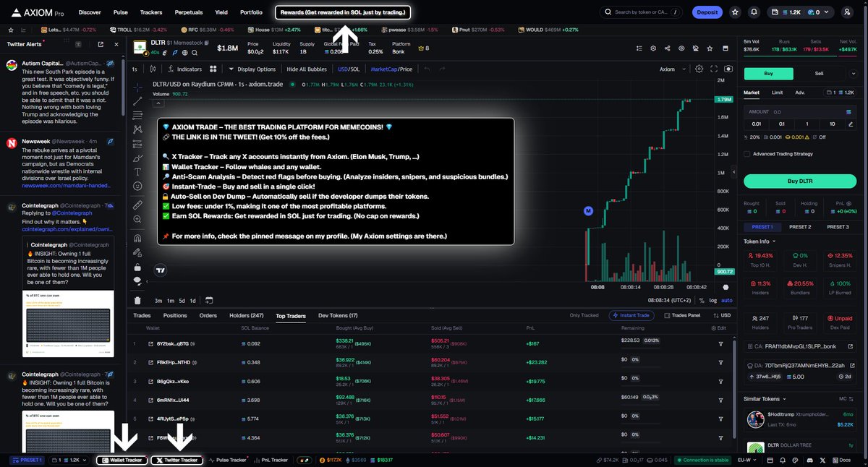Viewport: 868px width, 467px height.
Task: Open the date range calendar icon
Action: [209, 300]
